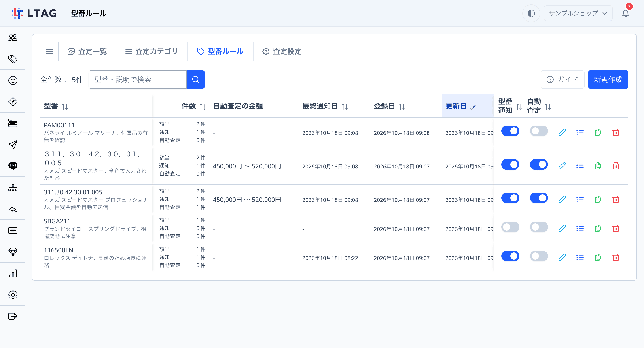Open the customers (people) sidebar icon
This screenshot has width=644, height=348.
[x=13, y=38]
